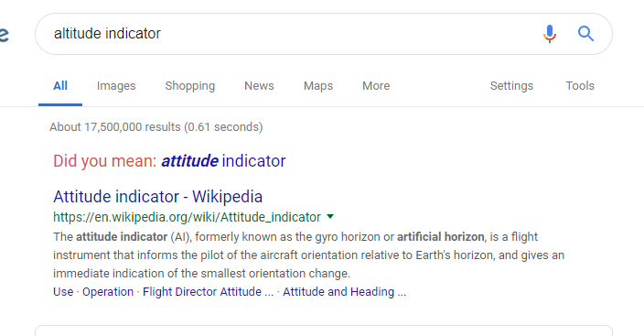644x336 pixels.
Task: Expand the green arrow beside Wikipedia URL
Action: [330, 217]
